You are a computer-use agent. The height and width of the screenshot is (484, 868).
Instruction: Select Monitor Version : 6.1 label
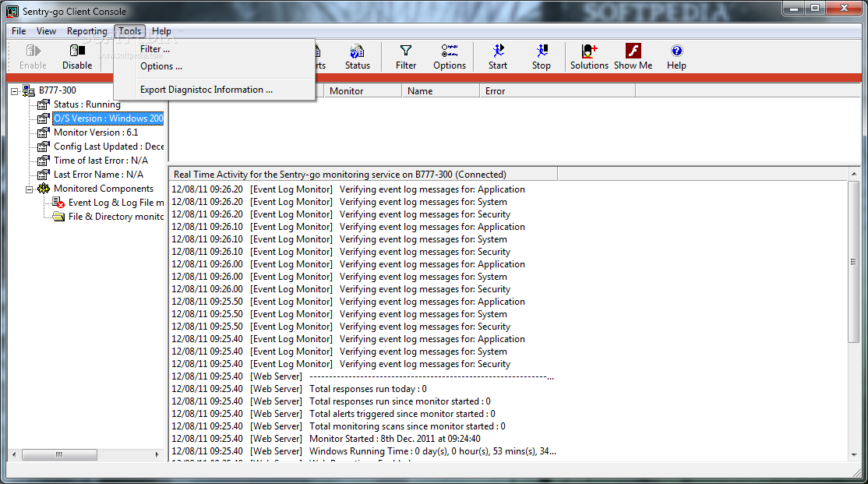point(96,132)
